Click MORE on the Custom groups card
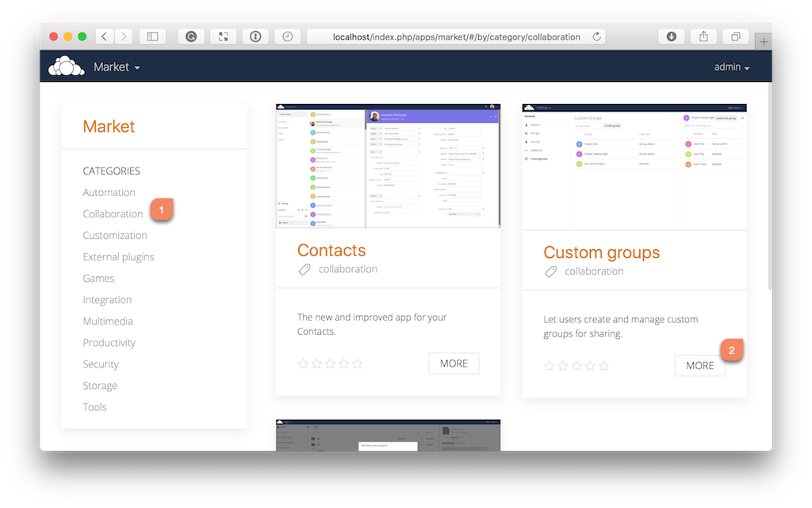This screenshot has width=812, height=508. [699, 365]
